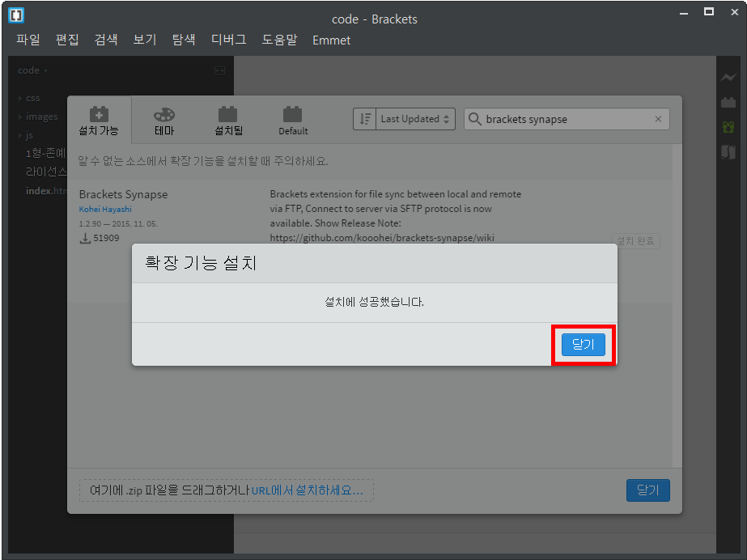The width and height of the screenshot is (747, 560).
Task: Open the 검색 menu
Action: pos(106,40)
